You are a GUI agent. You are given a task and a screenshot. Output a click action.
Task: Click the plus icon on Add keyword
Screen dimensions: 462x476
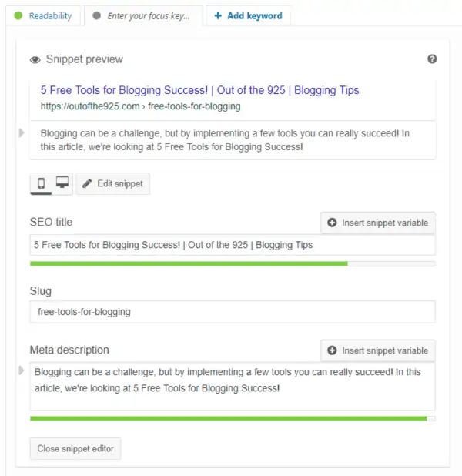coord(219,15)
